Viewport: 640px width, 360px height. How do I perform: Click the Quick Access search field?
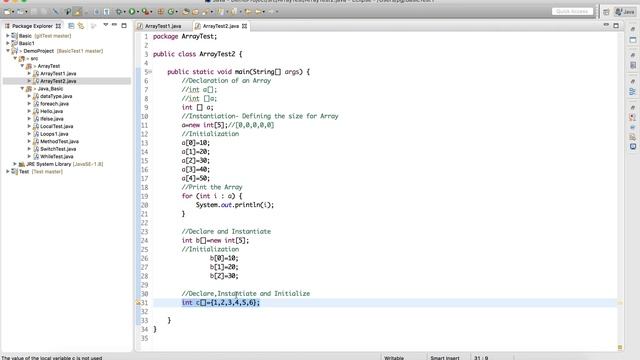[572, 11]
